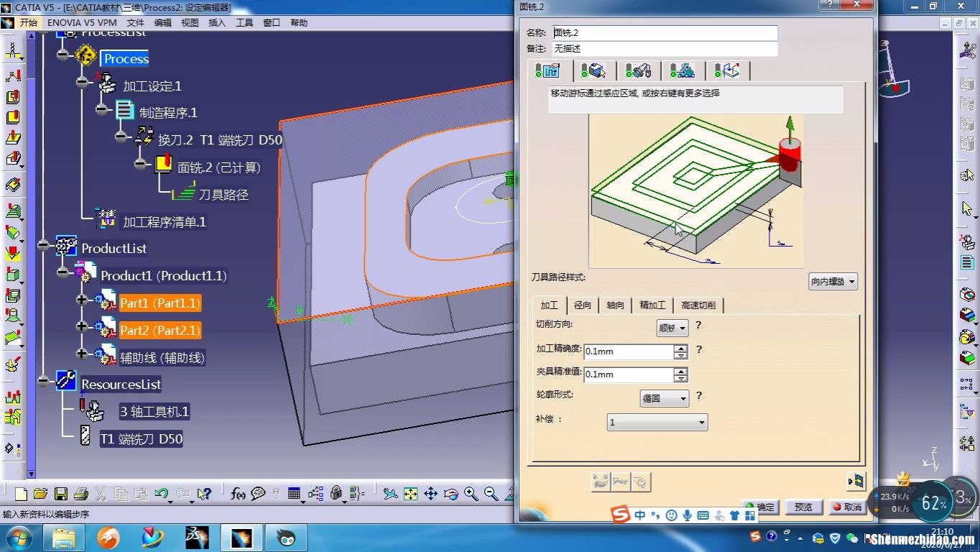Screen dimensions: 980x552
Task: Collapse the ResourcesList node
Action: coord(45,381)
